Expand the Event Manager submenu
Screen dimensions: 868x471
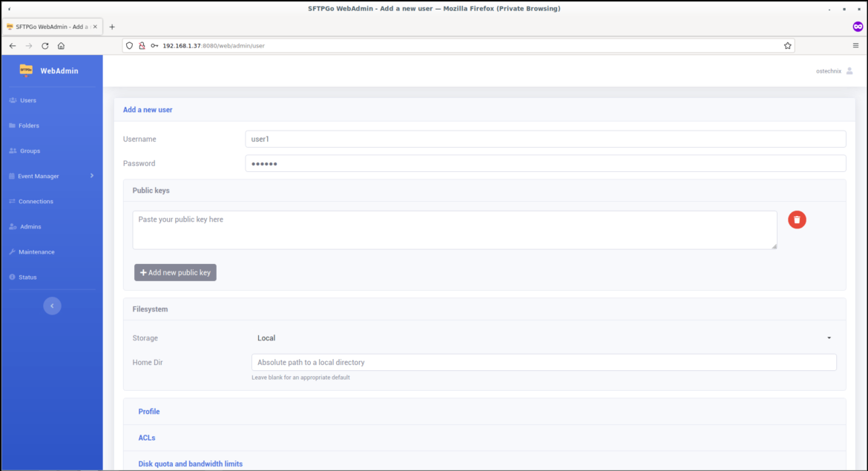[36, 176]
